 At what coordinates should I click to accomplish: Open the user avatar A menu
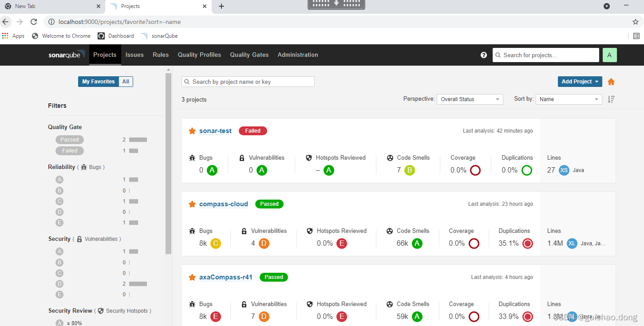(x=609, y=55)
